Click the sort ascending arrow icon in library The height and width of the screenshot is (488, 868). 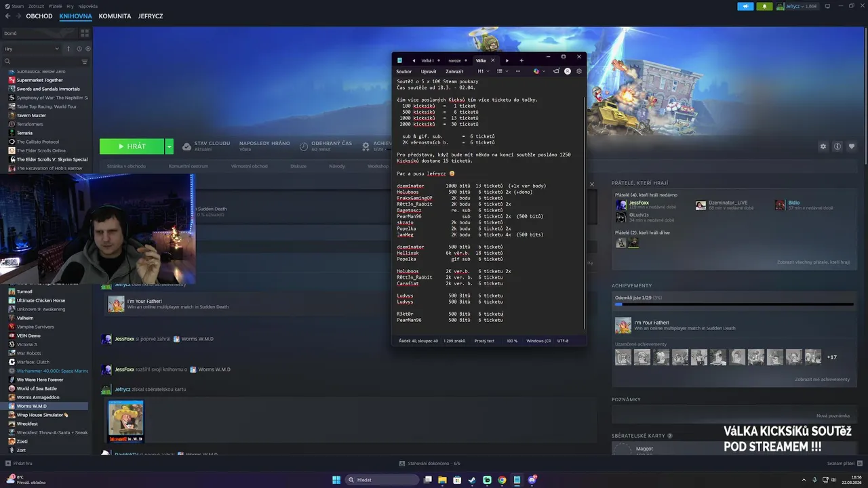pyautogui.click(x=68, y=49)
